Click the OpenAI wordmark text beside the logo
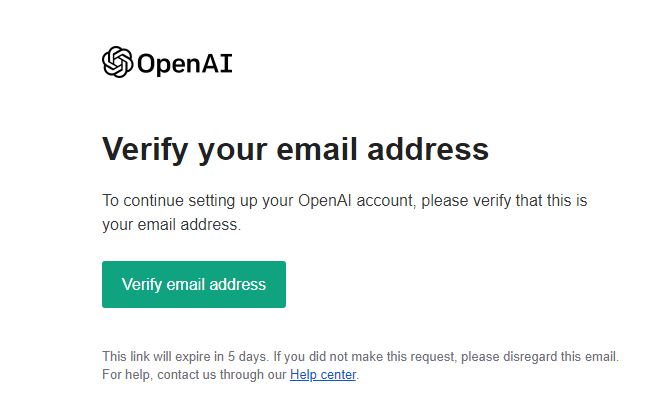 pyautogui.click(x=184, y=64)
